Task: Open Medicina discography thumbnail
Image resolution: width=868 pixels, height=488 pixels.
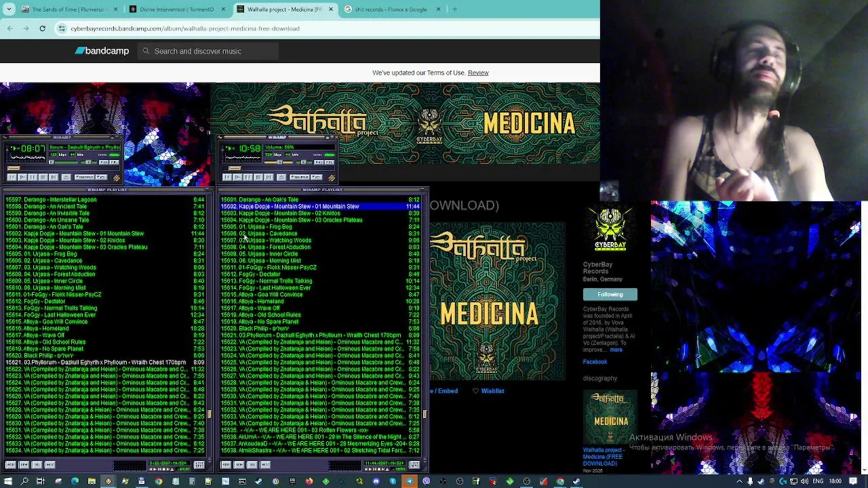Action: [x=610, y=417]
